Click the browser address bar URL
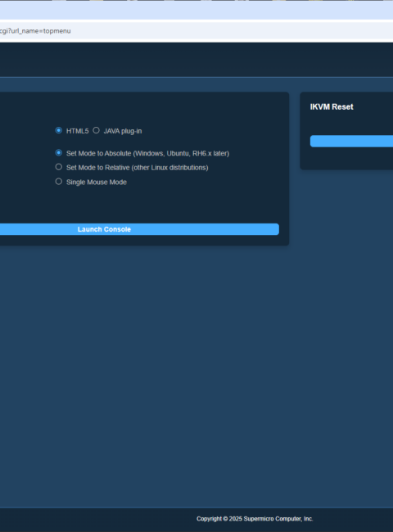The height and width of the screenshot is (532, 393). (x=35, y=31)
